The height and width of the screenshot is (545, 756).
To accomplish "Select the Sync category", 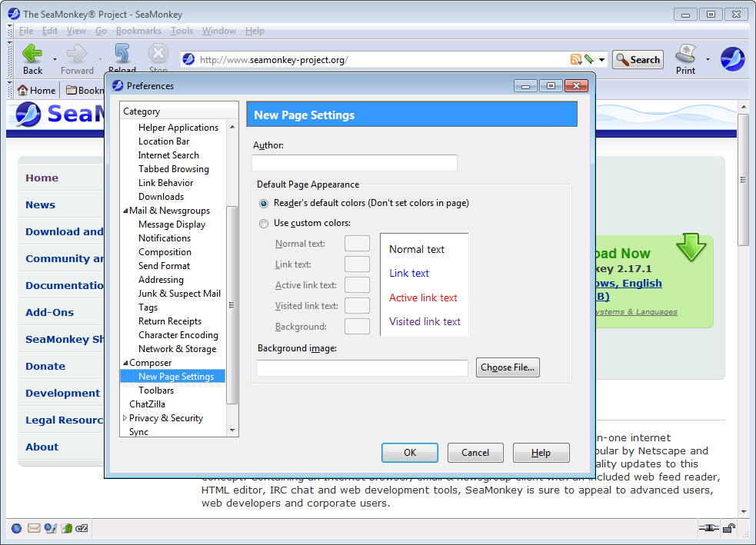I will pos(139,432).
